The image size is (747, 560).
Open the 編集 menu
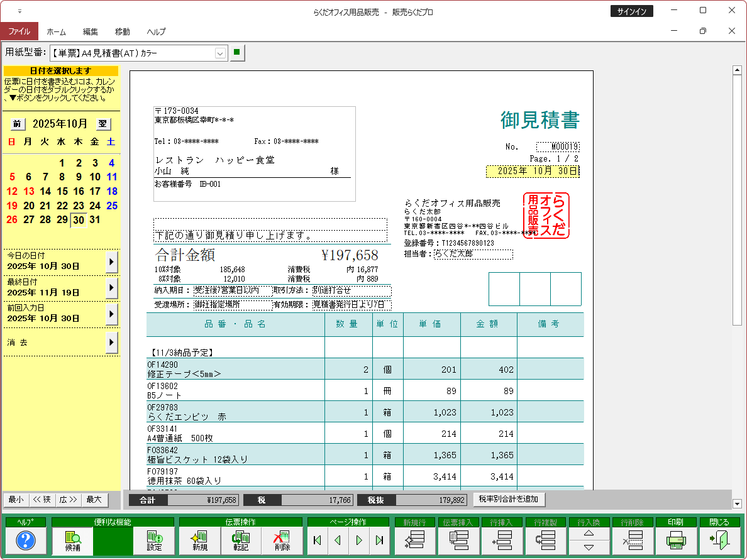[x=90, y=31]
